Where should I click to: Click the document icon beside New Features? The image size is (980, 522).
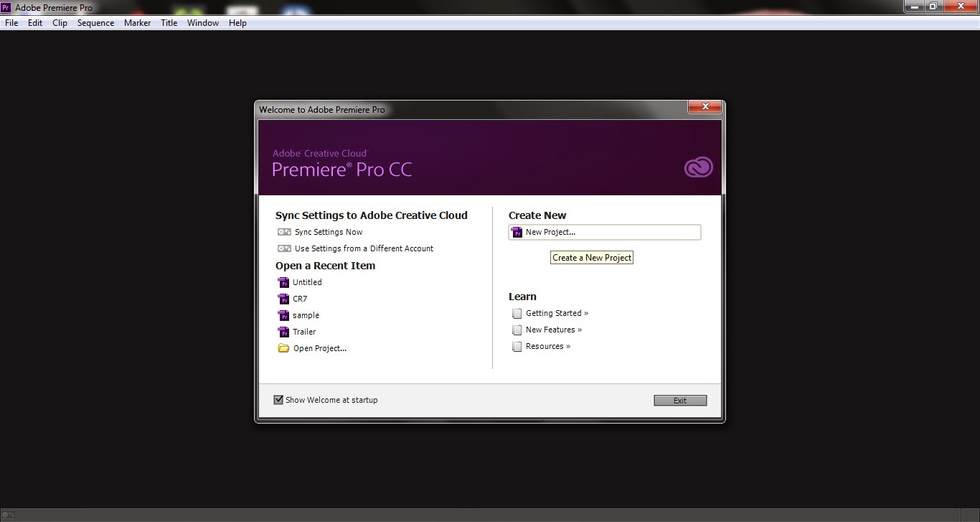[517, 330]
